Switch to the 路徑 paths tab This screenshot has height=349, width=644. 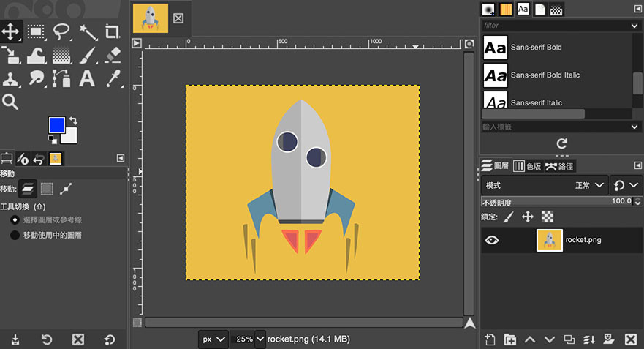[560, 166]
